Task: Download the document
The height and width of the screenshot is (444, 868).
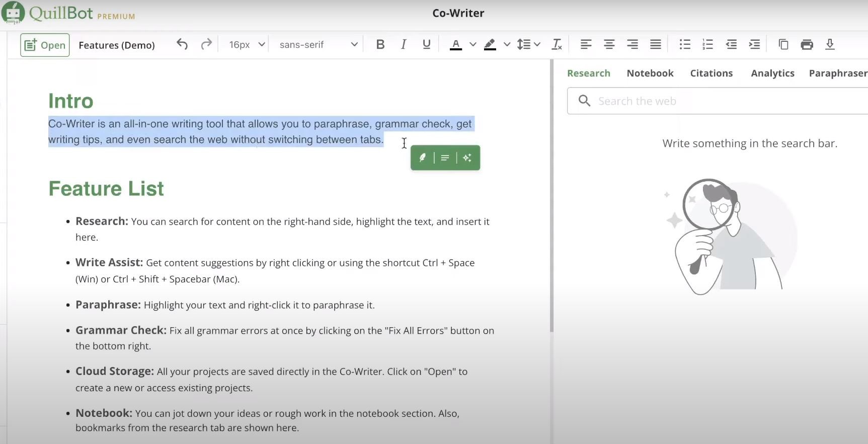Action: pyautogui.click(x=830, y=45)
